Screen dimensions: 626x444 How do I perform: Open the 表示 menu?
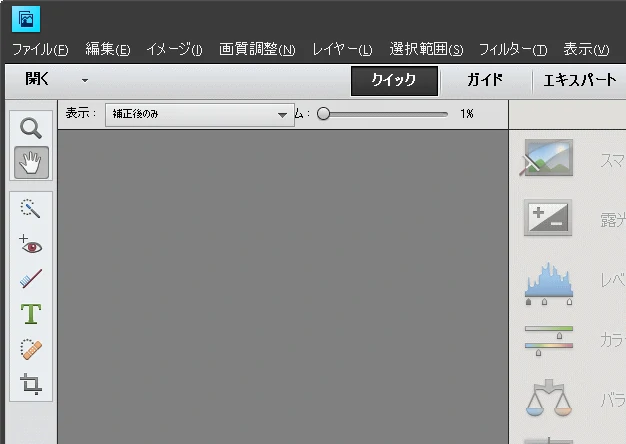pos(586,50)
